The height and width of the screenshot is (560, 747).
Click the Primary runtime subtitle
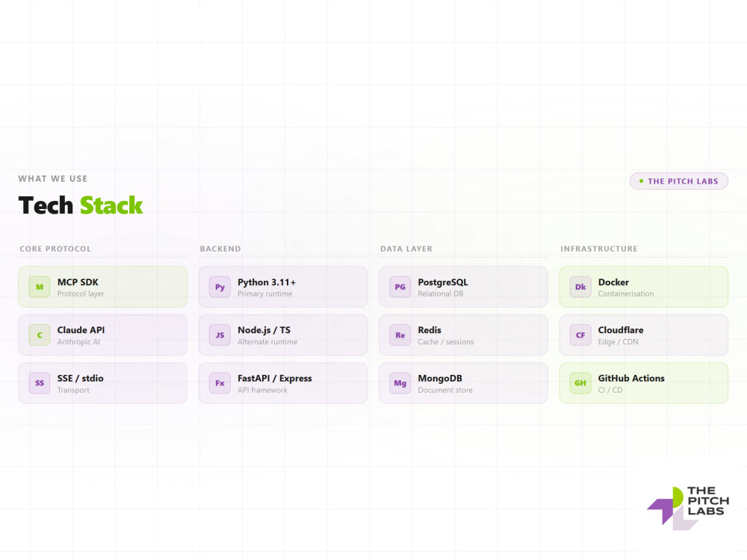click(x=265, y=293)
